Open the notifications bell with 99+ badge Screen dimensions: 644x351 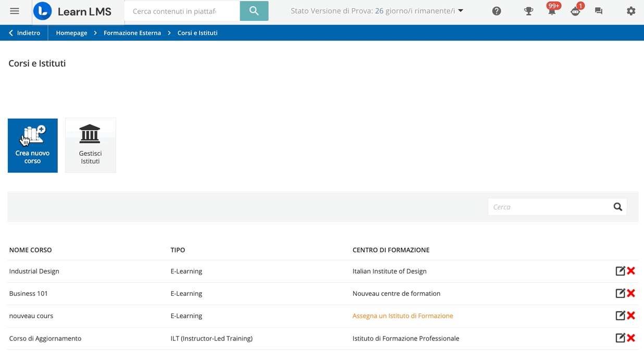(551, 11)
